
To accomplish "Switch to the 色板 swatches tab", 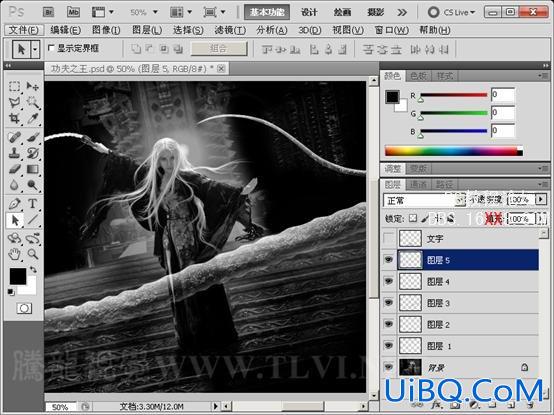I will click(418, 76).
